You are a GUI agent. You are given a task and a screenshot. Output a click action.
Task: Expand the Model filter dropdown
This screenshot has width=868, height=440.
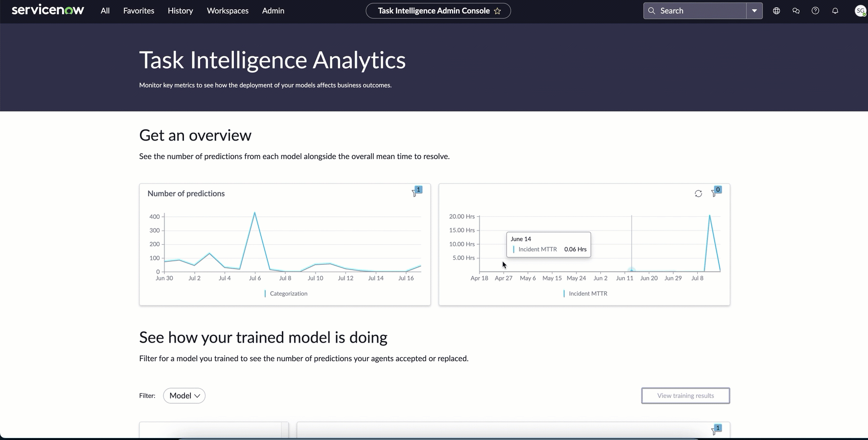pos(184,395)
